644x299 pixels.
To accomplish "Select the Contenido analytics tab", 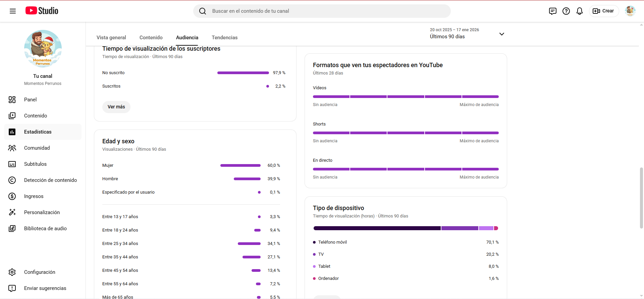I will (x=151, y=38).
